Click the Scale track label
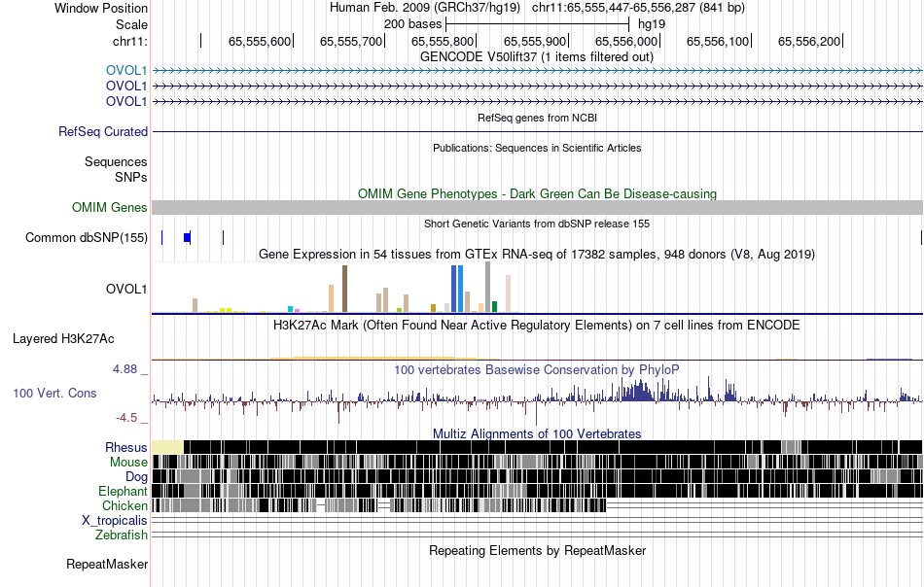 pos(131,24)
